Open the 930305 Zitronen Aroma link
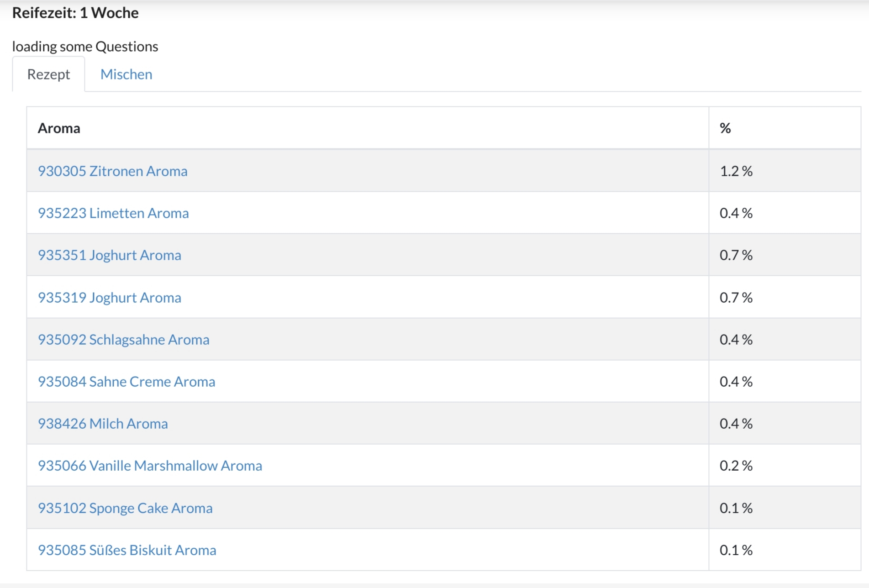Image resolution: width=869 pixels, height=588 pixels. click(x=112, y=171)
